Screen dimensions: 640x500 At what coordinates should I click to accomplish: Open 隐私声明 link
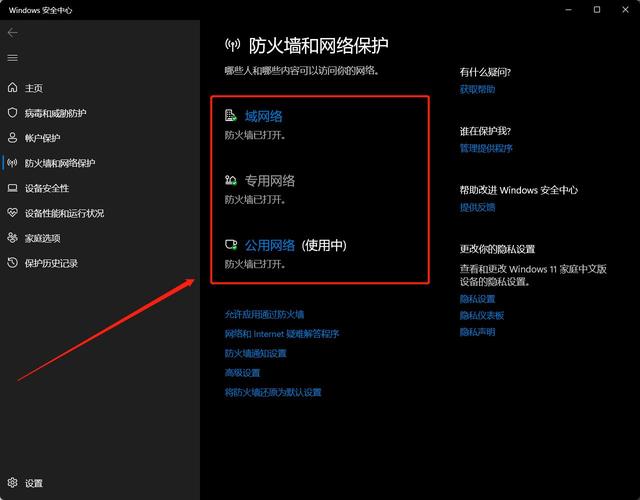point(478,332)
